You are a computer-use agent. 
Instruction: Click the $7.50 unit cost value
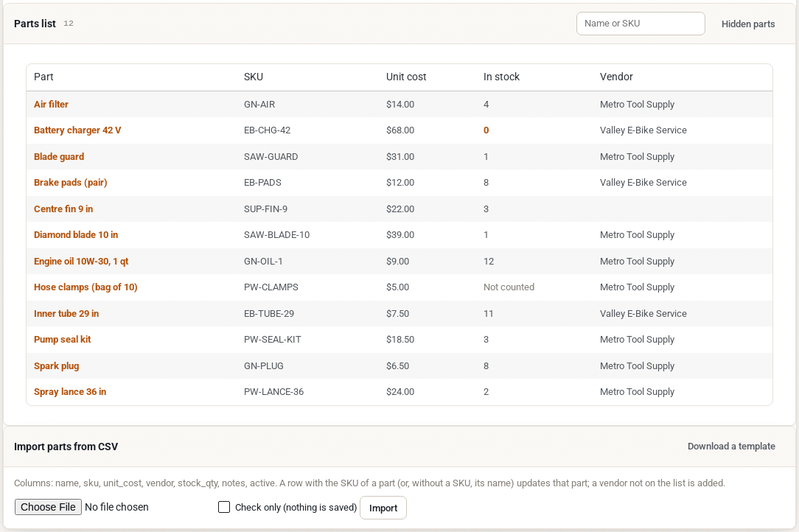click(x=397, y=313)
